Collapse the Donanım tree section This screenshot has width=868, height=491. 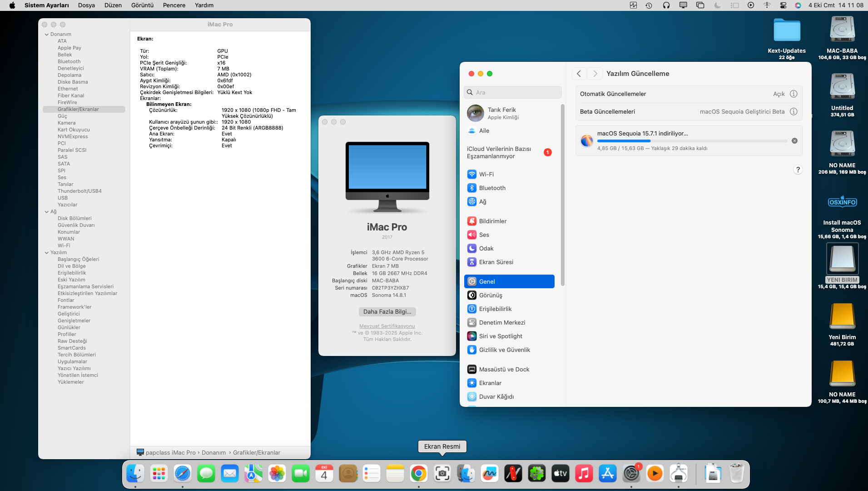47,35
